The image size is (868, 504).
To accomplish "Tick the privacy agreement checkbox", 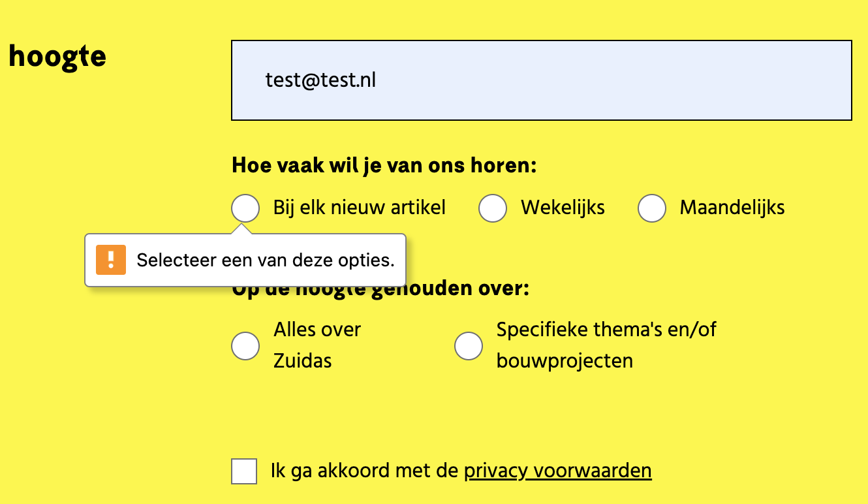I will [x=244, y=471].
